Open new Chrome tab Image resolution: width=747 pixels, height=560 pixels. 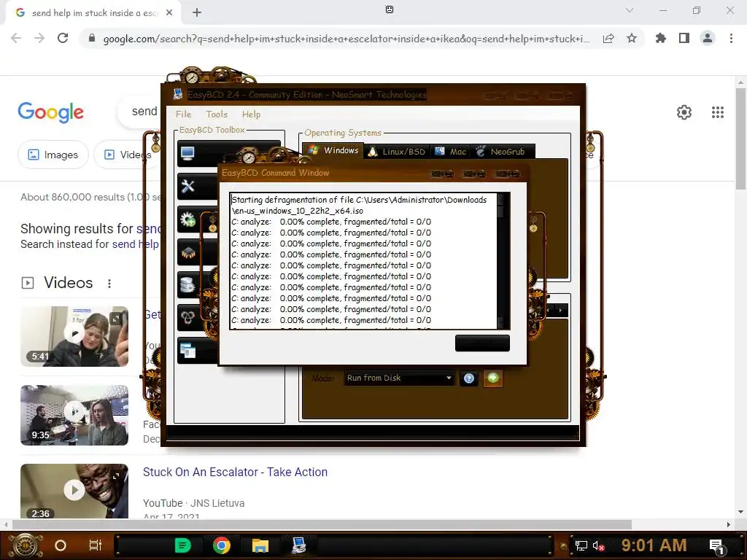pyautogui.click(x=197, y=13)
